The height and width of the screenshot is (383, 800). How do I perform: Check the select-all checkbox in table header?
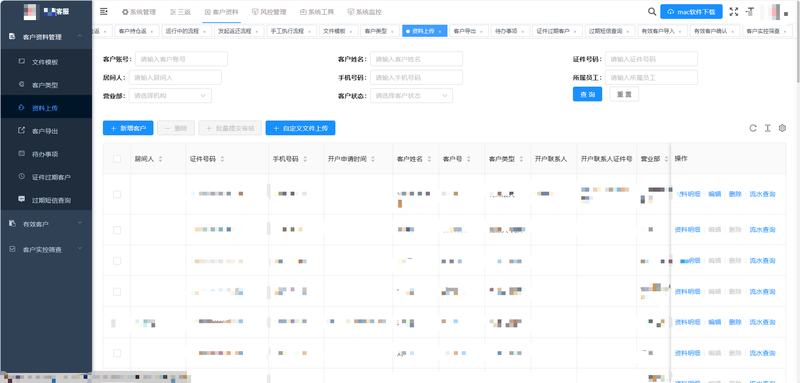point(117,159)
